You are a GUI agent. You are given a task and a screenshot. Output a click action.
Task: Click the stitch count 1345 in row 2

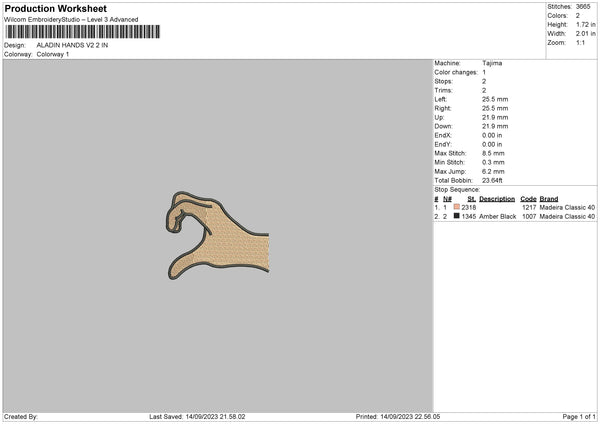tap(469, 217)
